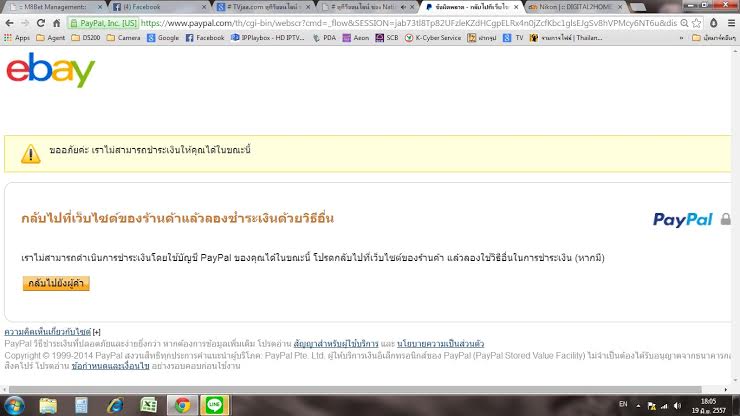This screenshot has height=416, width=740.
Task: Open the DS200 bookmarks folder
Action: (85, 38)
